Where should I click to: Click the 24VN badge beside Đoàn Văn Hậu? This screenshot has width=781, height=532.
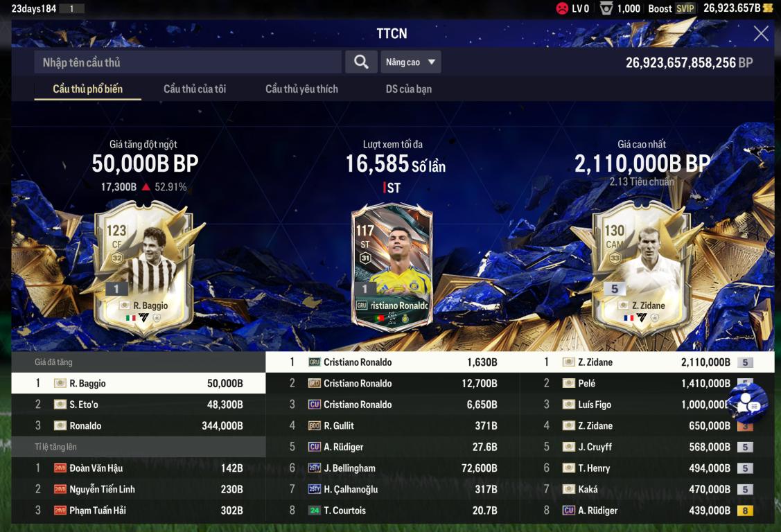(60, 468)
